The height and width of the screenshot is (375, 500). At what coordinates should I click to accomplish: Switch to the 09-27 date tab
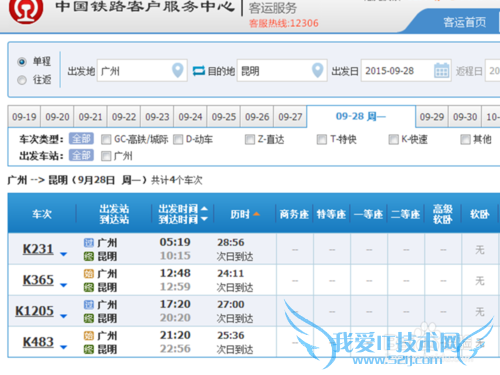pyautogui.click(x=290, y=117)
